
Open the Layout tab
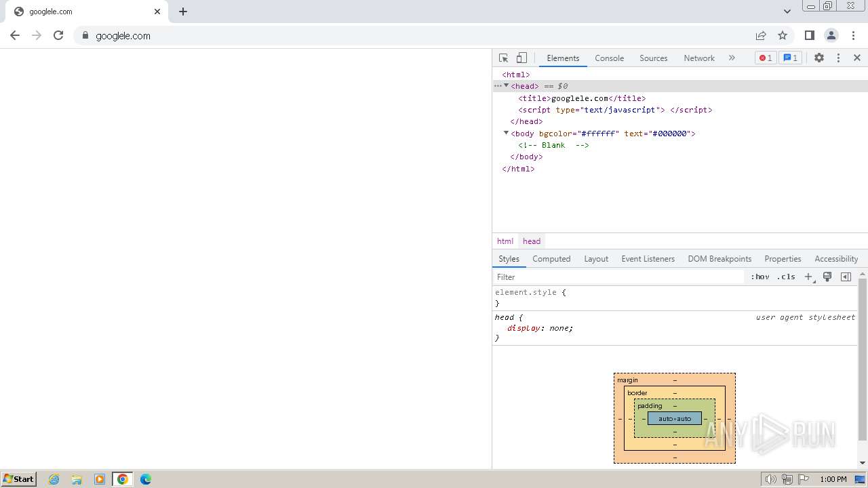point(596,259)
